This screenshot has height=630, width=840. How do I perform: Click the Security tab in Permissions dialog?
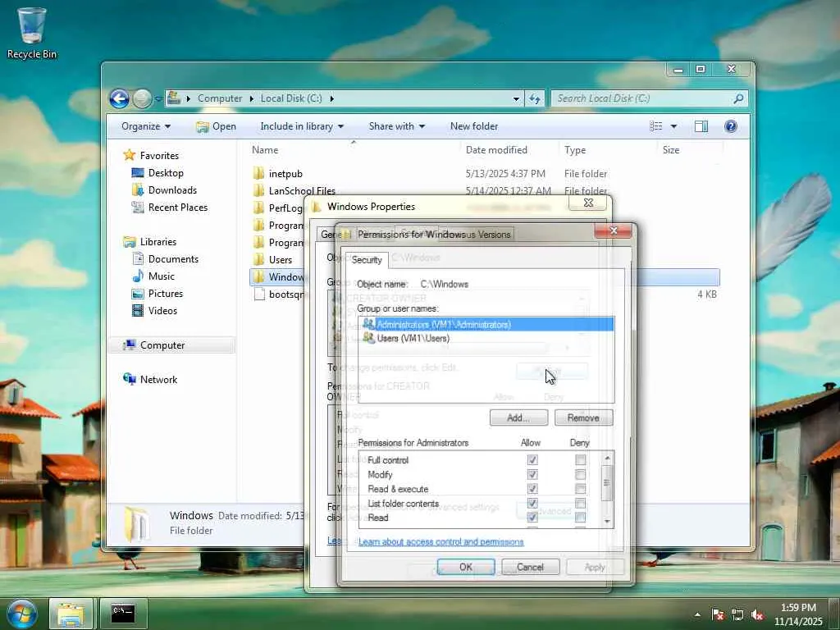[367, 260]
